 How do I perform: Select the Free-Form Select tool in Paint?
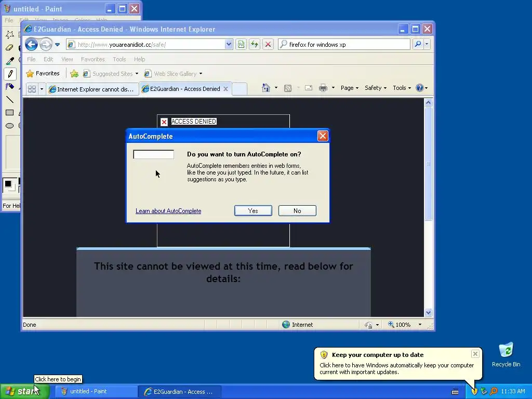tap(10, 35)
